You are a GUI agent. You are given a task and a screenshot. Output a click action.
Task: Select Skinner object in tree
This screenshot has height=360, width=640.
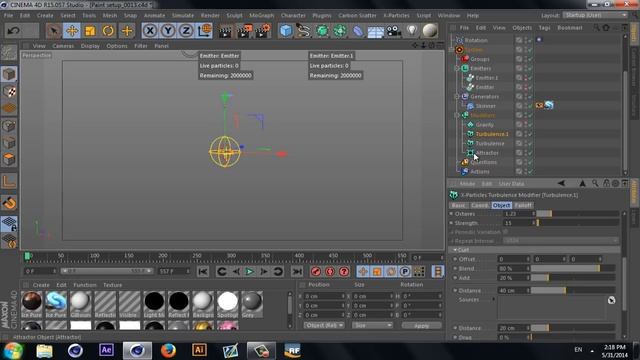485,106
